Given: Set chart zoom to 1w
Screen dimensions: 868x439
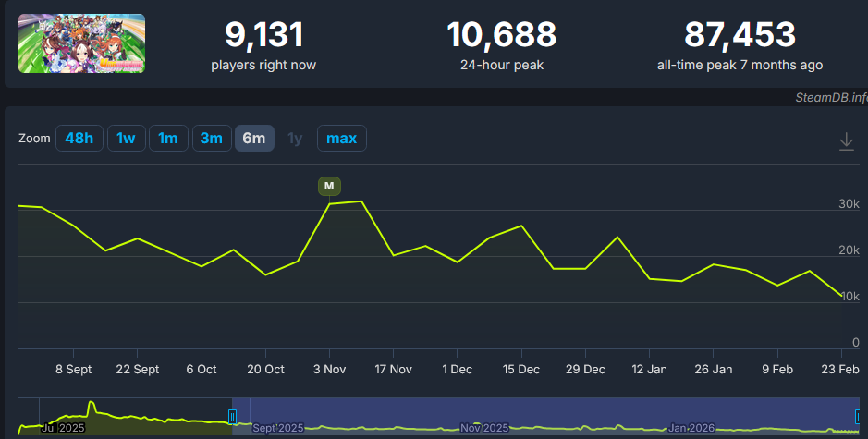Looking at the screenshot, I should pyautogui.click(x=127, y=139).
